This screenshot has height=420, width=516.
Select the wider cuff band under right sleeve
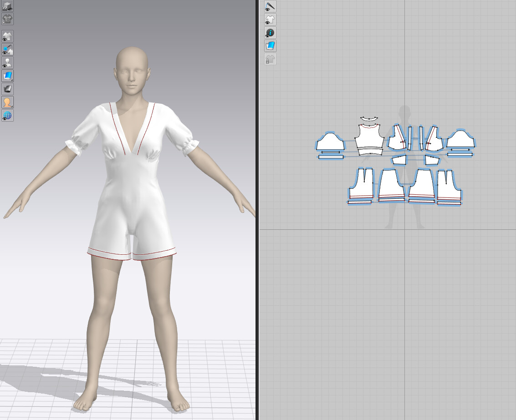(x=460, y=154)
